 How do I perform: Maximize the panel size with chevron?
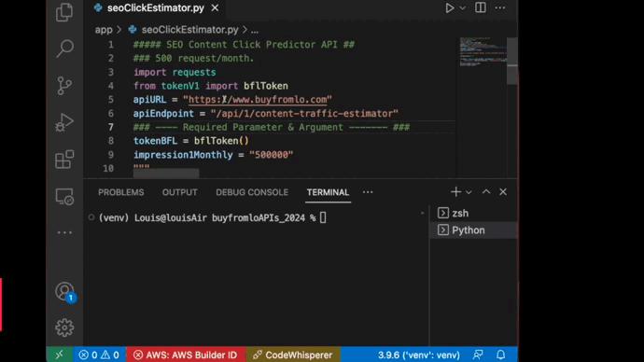tap(486, 191)
